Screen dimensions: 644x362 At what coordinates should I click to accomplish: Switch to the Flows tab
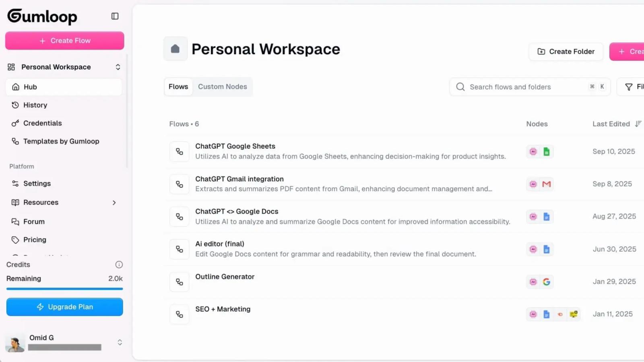[x=178, y=86]
